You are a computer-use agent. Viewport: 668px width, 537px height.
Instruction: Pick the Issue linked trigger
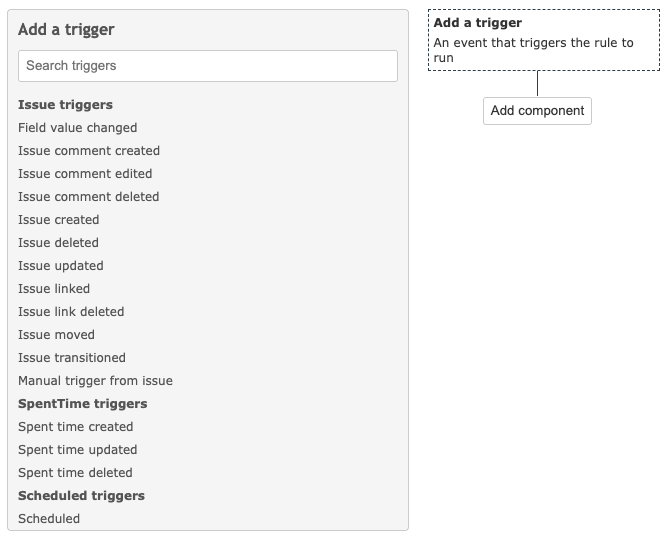click(54, 289)
